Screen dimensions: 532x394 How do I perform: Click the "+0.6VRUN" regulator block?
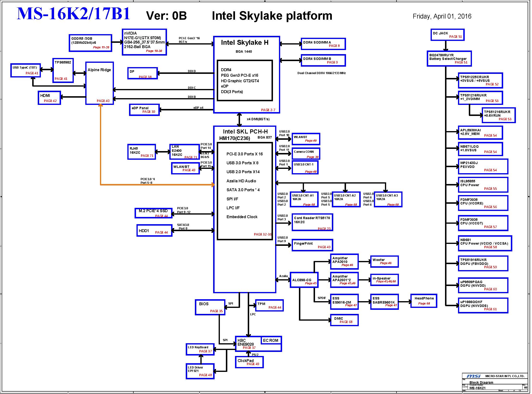[x=499, y=115]
